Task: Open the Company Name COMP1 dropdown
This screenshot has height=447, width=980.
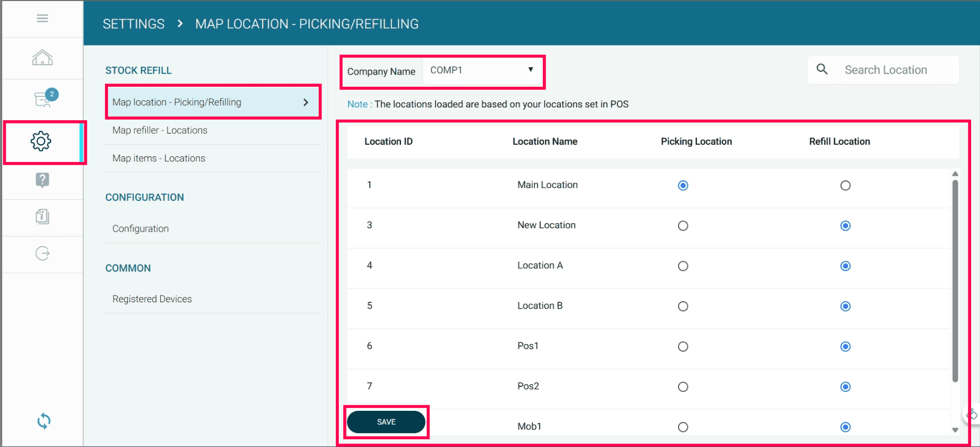Action: 482,71
